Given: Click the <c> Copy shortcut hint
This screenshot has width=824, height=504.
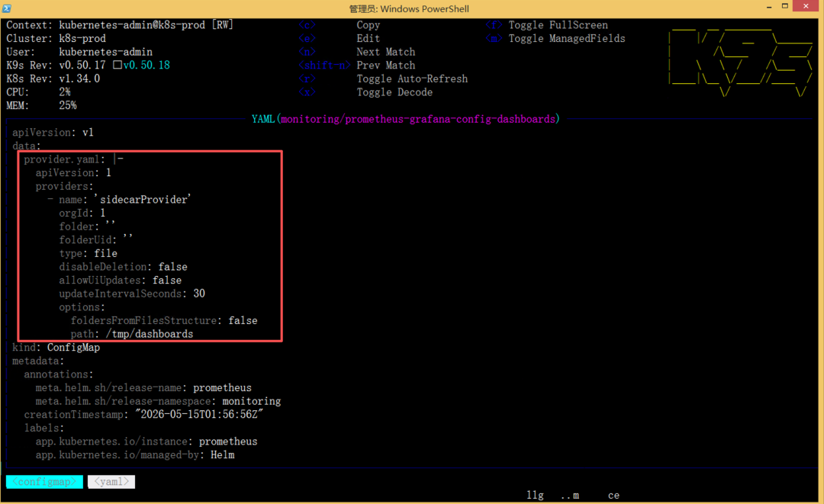Looking at the screenshot, I should coord(340,25).
